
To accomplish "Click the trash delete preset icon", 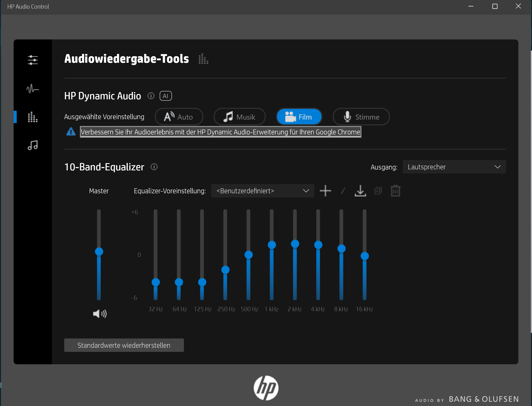I will click(x=395, y=191).
